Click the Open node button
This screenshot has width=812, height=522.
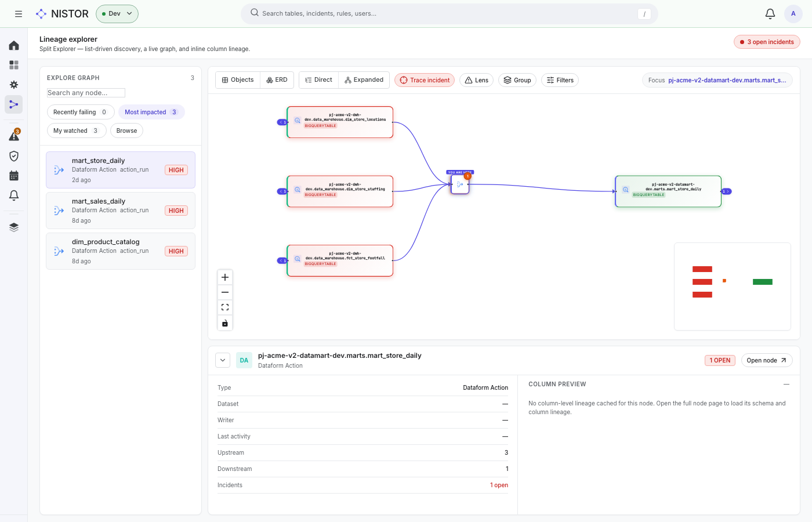tap(767, 360)
